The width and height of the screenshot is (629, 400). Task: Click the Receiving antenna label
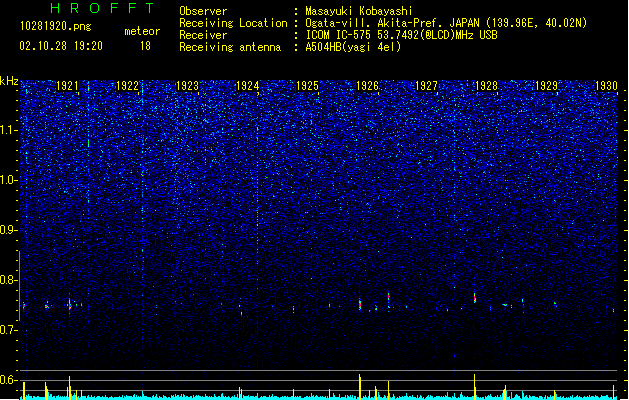[x=230, y=47]
